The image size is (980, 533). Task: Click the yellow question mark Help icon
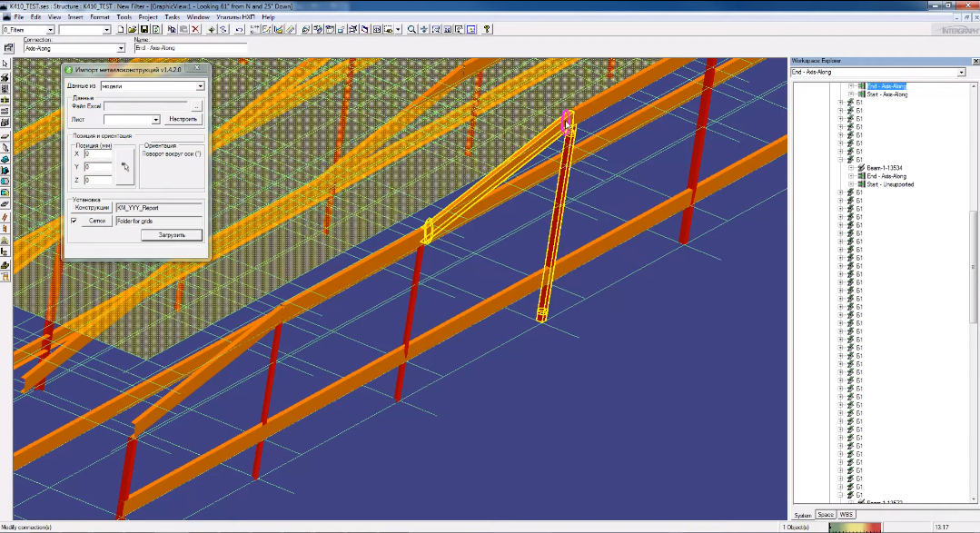[x=487, y=29]
